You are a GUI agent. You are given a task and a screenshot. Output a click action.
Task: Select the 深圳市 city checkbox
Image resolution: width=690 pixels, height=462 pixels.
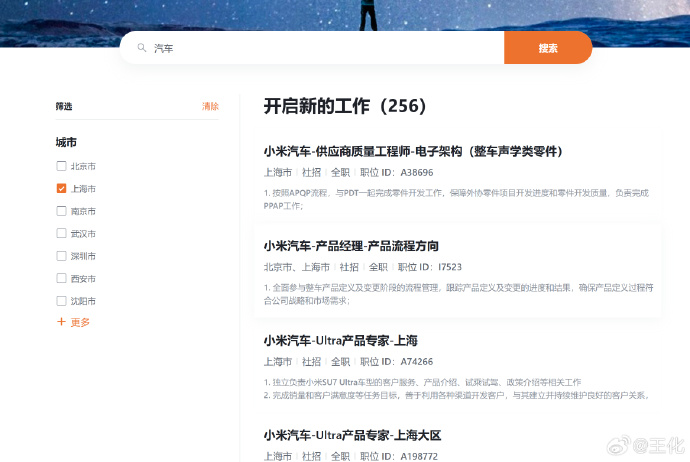[62, 256]
